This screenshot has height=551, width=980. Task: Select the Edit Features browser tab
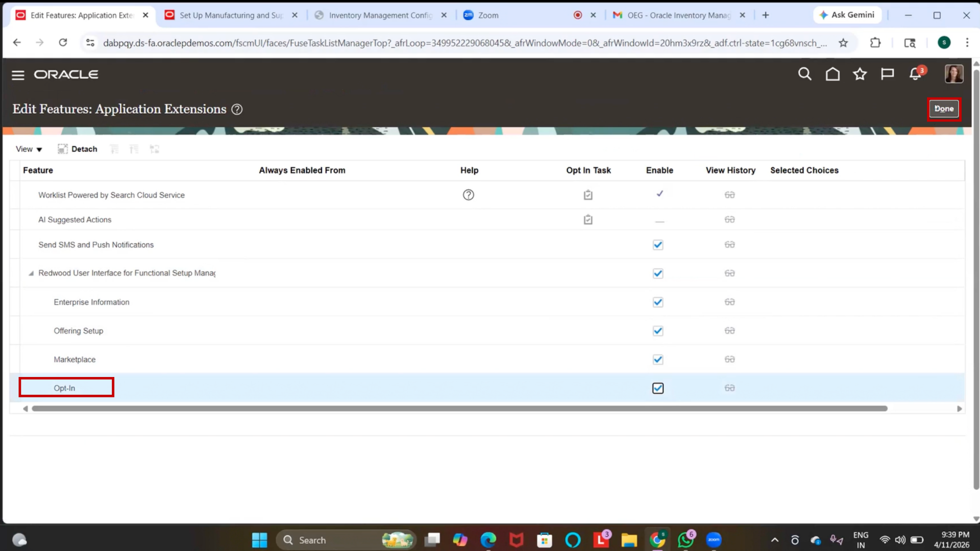pyautogui.click(x=82, y=15)
